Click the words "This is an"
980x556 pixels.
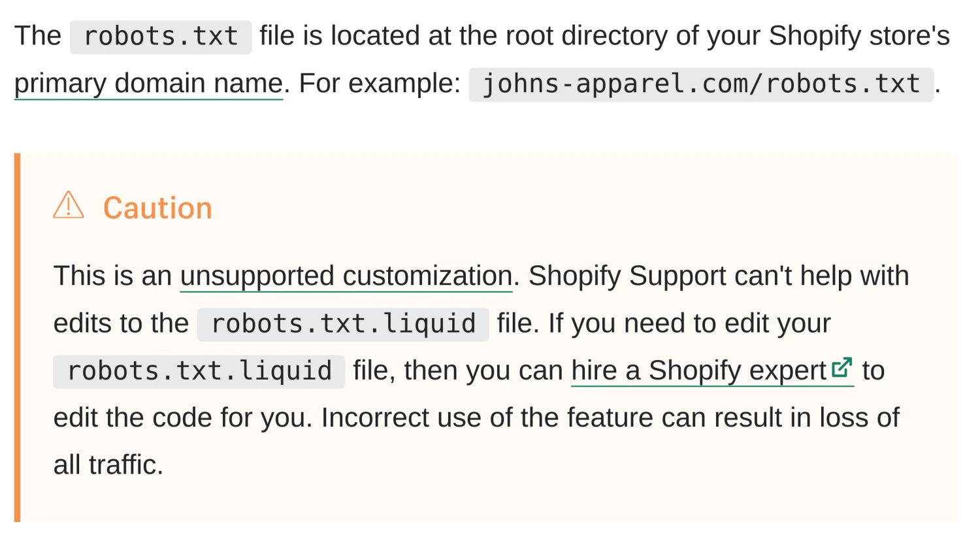(x=112, y=276)
